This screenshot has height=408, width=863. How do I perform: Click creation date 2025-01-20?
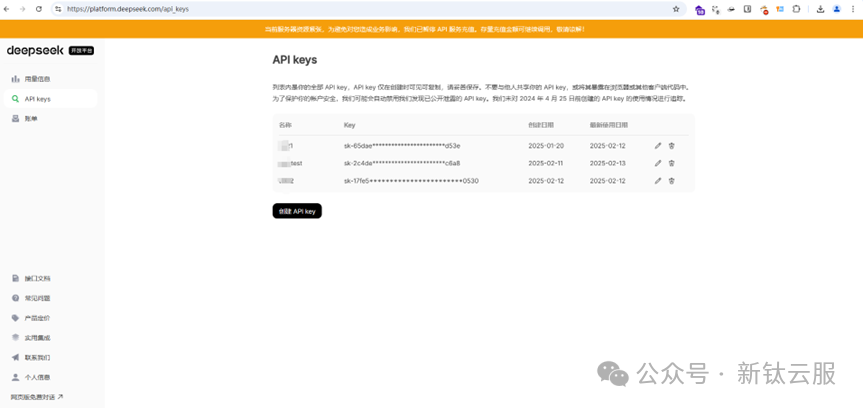[x=546, y=146]
